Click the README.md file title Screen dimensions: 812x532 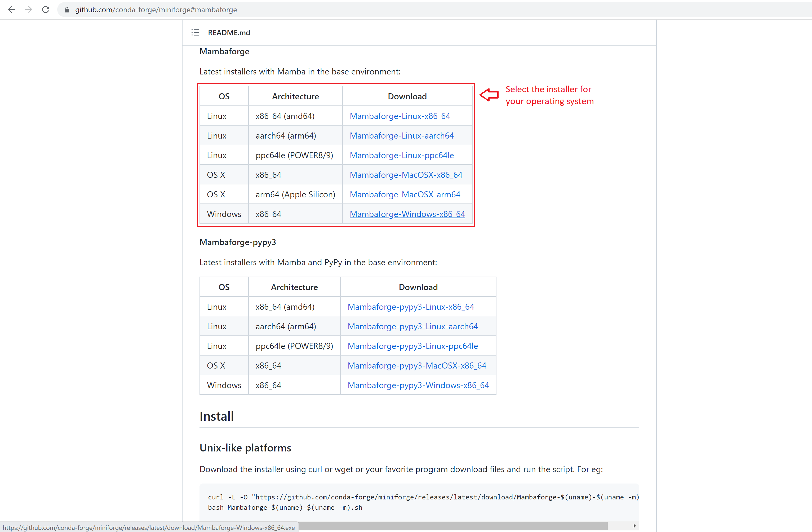(x=229, y=32)
